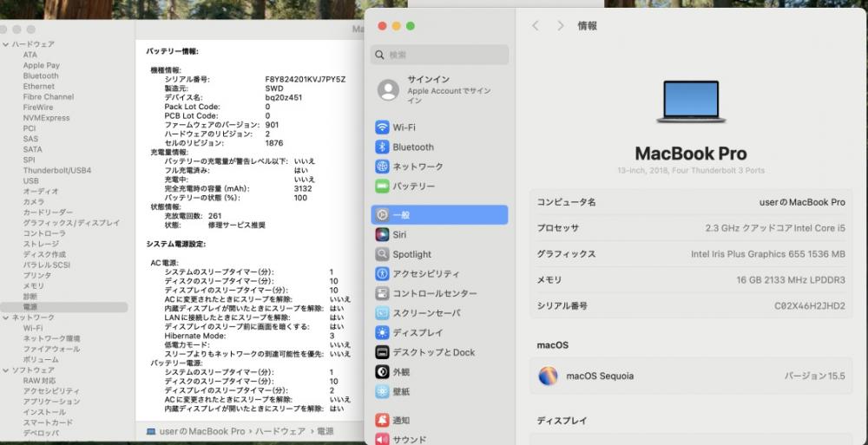Open the バッテリー battery icon
Viewport: 868px width, 445px height.
click(382, 187)
